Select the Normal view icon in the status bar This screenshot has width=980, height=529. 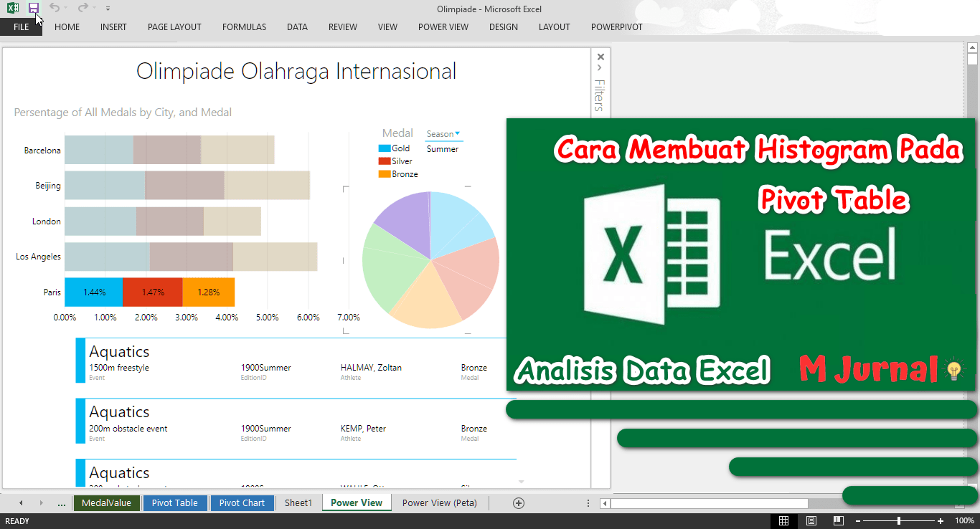(x=783, y=521)
